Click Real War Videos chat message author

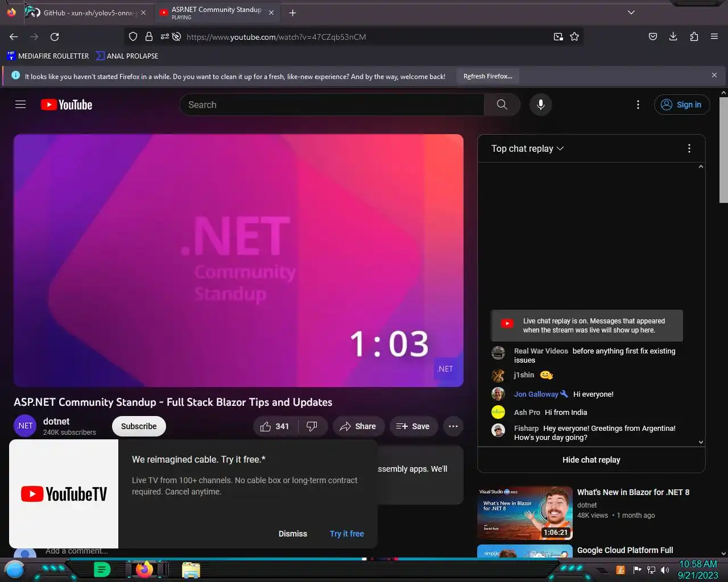click(541, 351)
